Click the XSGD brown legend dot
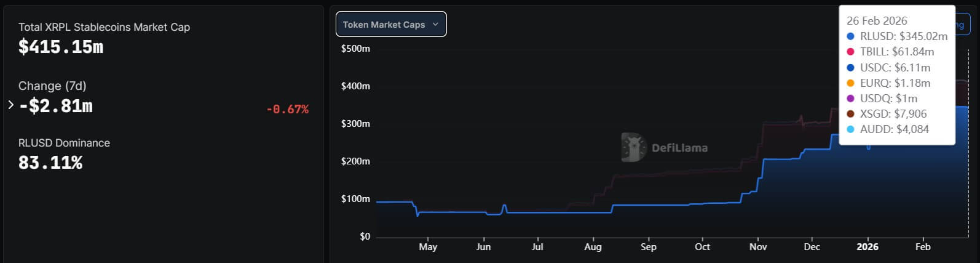980x263 pixels. 850,114
